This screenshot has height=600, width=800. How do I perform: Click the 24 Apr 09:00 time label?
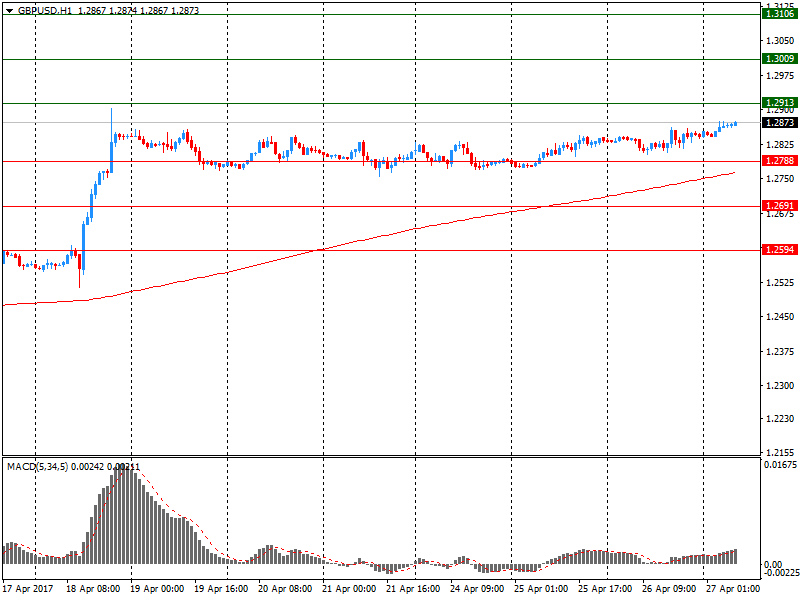[x=478, y=589]
